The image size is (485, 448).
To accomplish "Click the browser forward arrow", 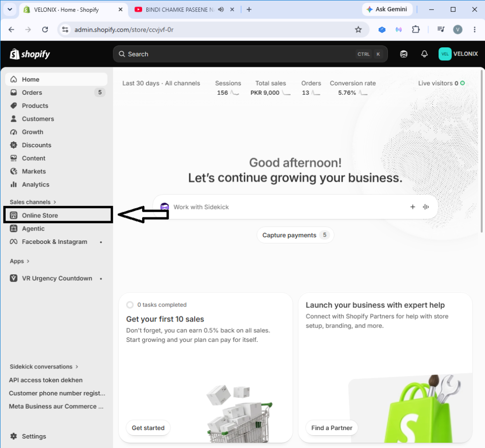I will click(x=28, y=30).
